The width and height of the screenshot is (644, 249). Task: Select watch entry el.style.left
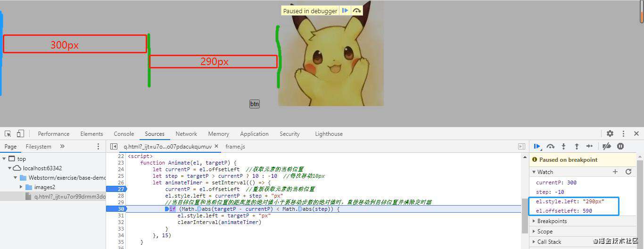[570, 201]
